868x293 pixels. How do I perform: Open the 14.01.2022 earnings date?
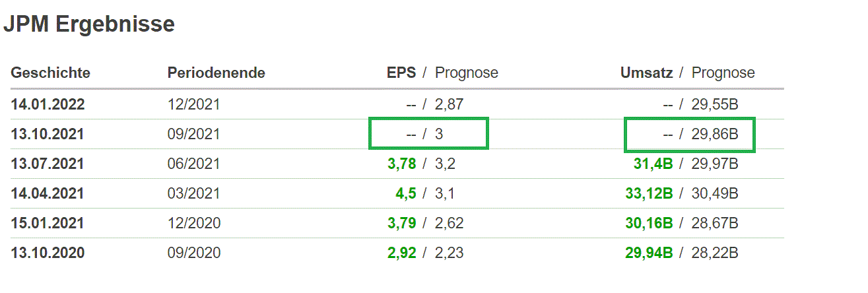coord(48,104)
